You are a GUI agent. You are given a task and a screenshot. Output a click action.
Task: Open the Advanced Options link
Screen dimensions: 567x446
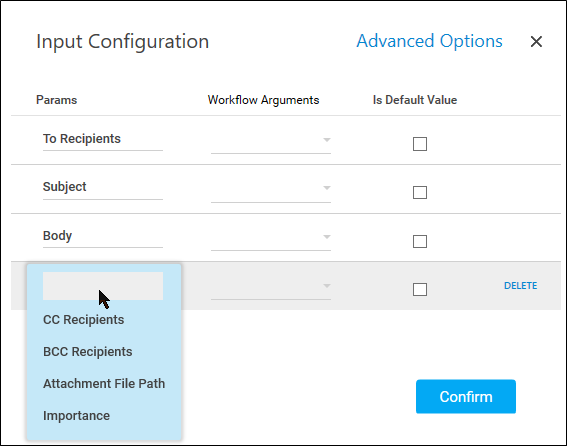429,41
